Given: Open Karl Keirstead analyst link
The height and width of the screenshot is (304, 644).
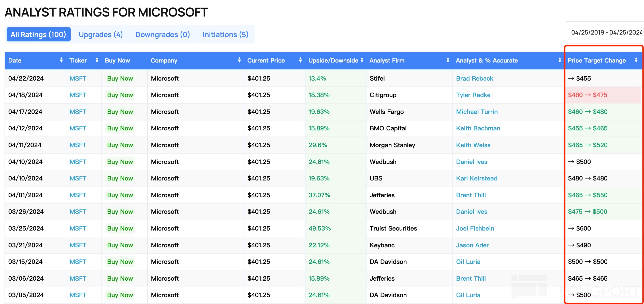Looking at the screenshot, I should (476, 178).
